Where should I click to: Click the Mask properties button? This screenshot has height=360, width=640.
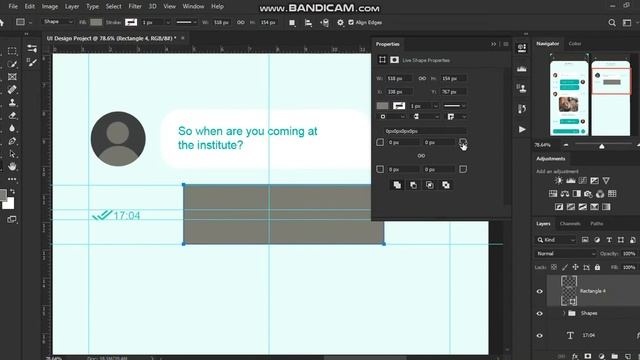[x=394, y=60]
